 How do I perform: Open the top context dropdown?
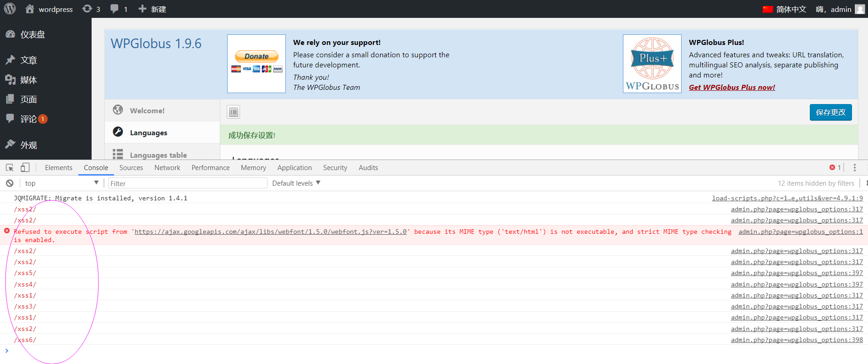point(62,183)
